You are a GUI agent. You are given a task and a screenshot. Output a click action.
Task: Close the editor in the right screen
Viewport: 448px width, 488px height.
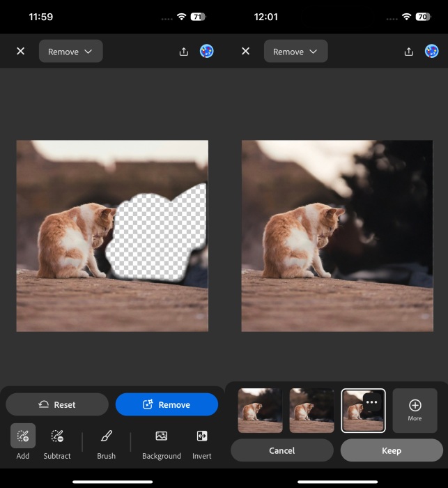245,51
